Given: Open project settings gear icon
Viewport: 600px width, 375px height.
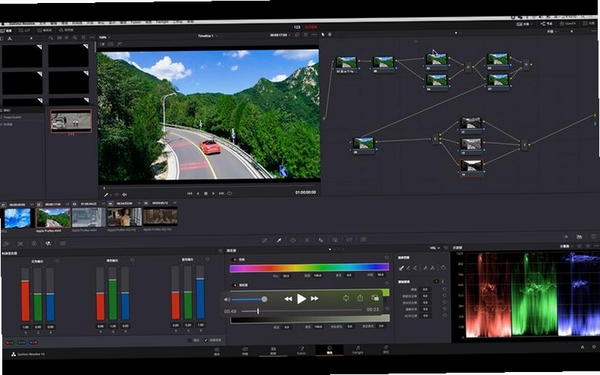Looking at the screenshot, I should click(x=595, y=347).
